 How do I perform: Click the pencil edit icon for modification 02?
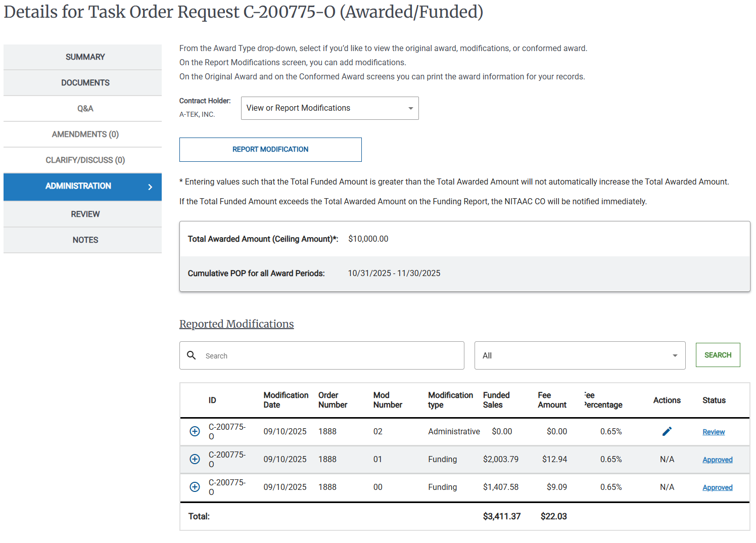pos(667,431)
